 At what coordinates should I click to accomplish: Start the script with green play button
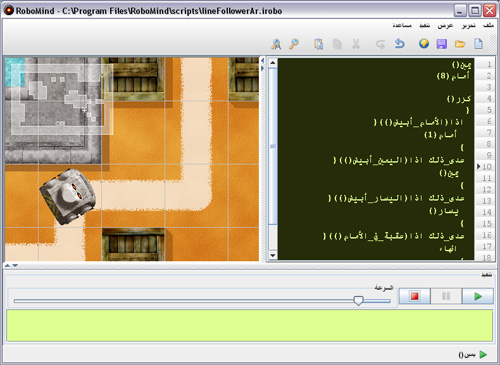(478, 296)
